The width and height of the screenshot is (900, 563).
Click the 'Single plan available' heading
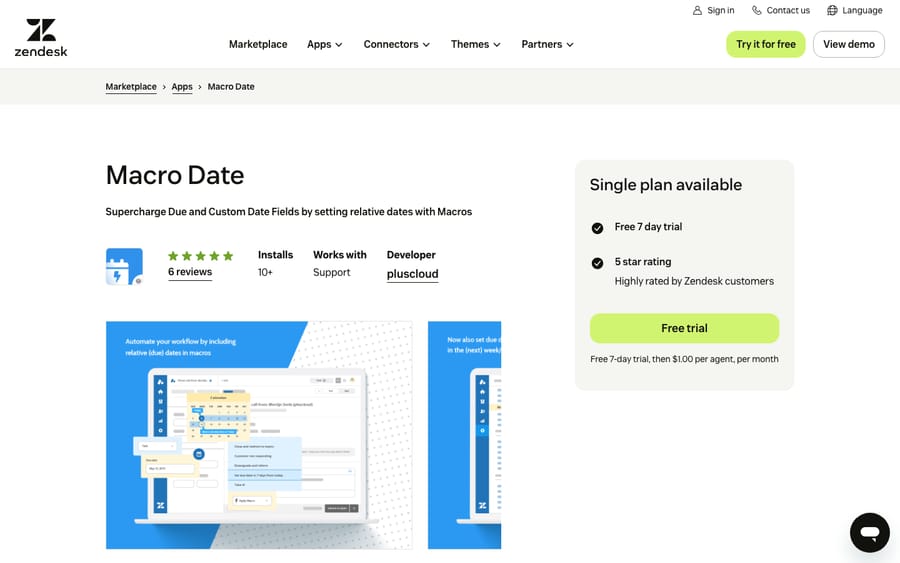pyautogui.click(x=666, y=185)
